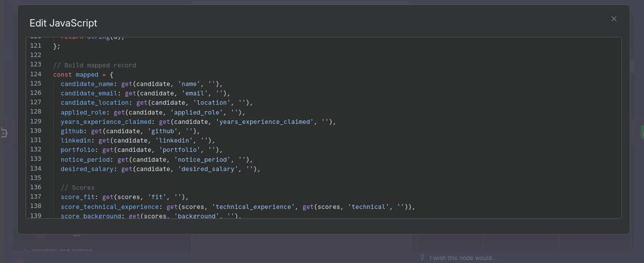Click the candidate_name property line
644x263 pixels.
[141, 84]
